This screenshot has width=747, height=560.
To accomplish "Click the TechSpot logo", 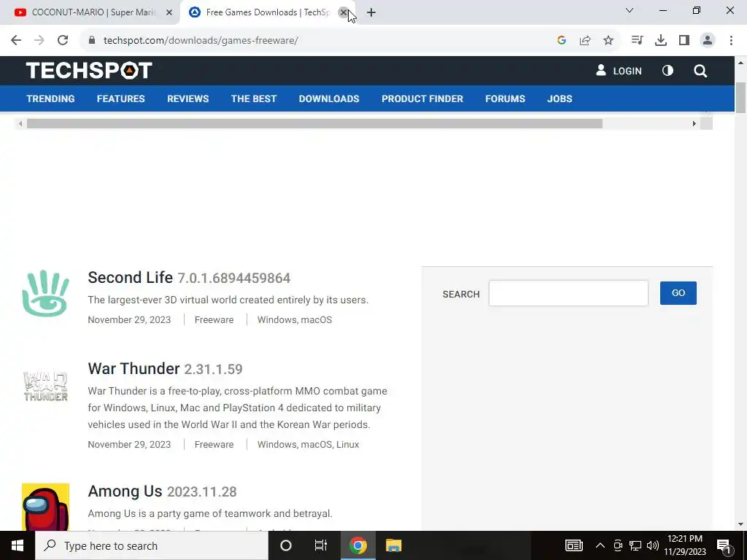I will pos(89,71).
